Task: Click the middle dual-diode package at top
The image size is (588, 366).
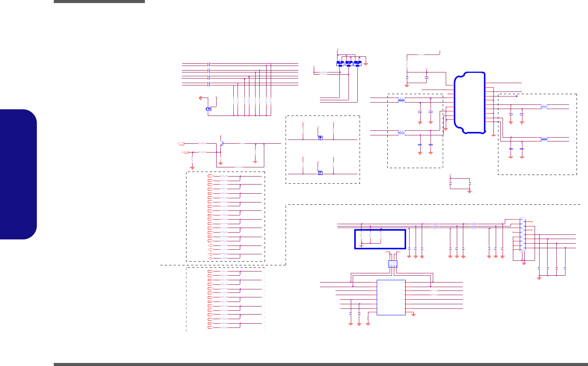Action: 349,64
